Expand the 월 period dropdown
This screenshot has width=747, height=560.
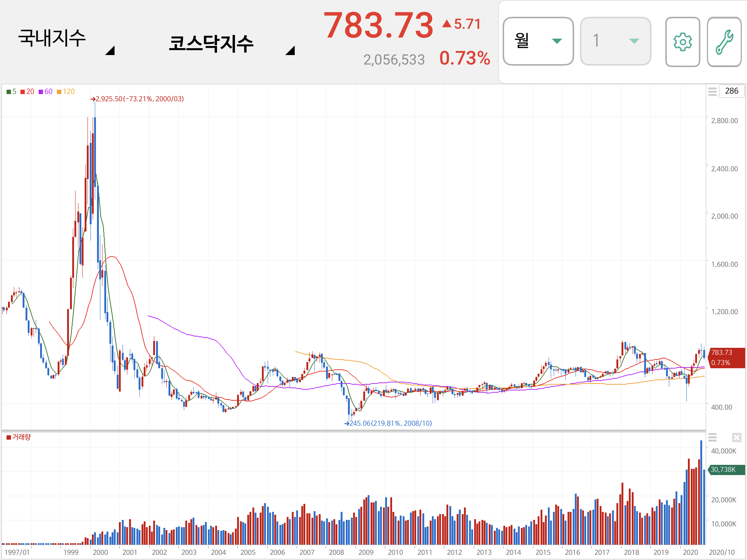538,41
